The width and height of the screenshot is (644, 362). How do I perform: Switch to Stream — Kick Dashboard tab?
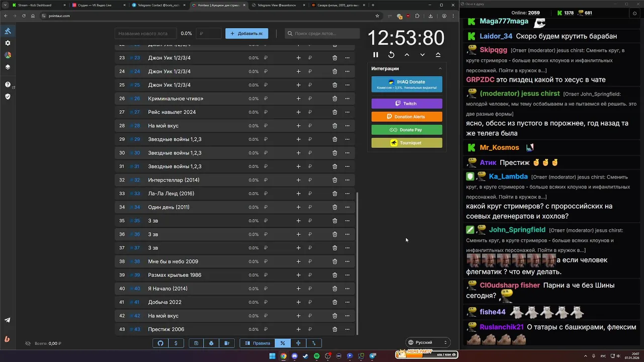38,5
